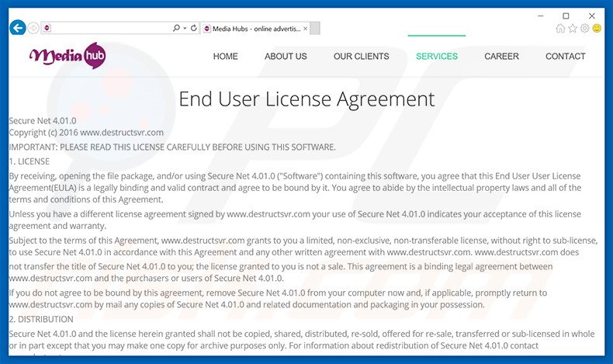613x364 pixels.
Task: Click the paragraph starting 'By receiving, opening'
Action: (x=295, y=188)
